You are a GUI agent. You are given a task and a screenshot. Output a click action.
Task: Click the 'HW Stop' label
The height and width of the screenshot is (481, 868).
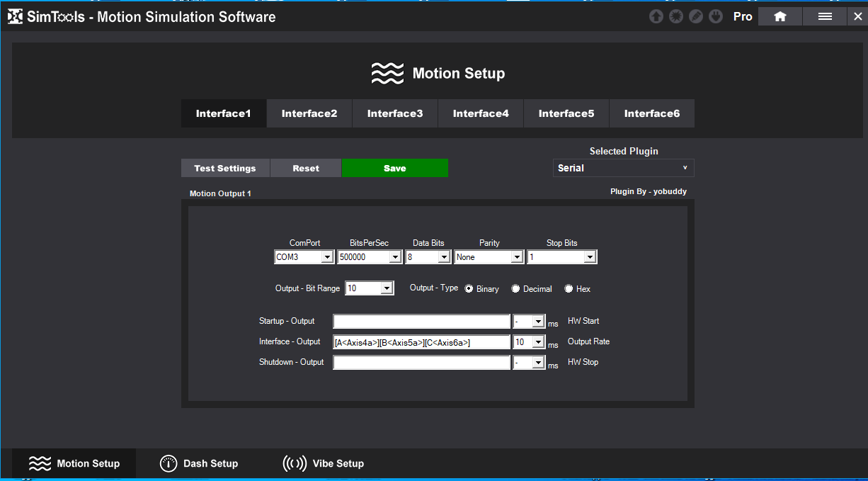(x=583, y=362)
